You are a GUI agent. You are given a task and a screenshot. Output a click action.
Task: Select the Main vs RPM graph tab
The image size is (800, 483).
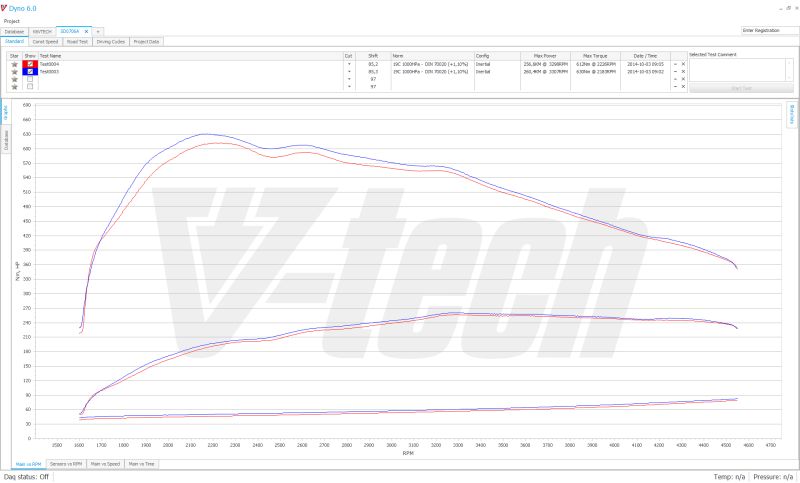point(29,464)
